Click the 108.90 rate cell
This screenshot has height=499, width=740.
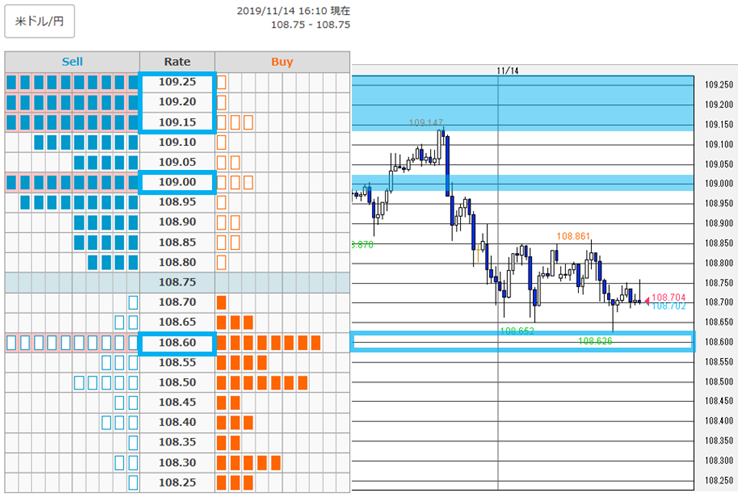coord(177,222)
